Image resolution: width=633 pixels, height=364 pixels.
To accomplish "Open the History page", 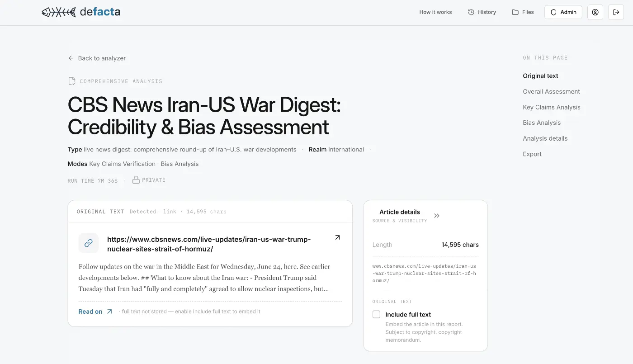I will [482, 12].
